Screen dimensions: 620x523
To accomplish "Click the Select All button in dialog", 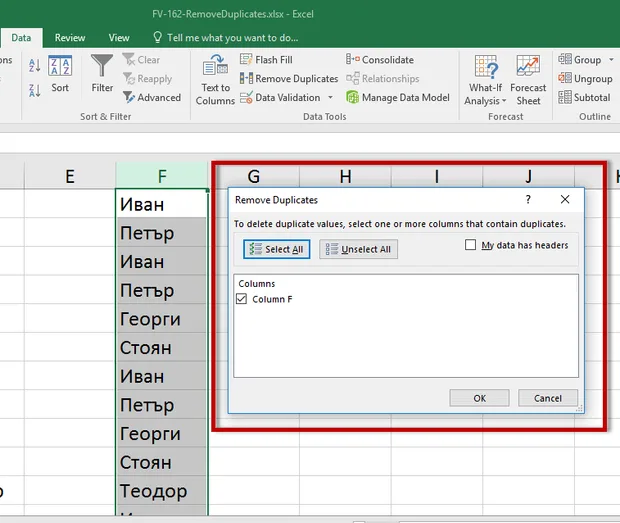I will 276,249.
